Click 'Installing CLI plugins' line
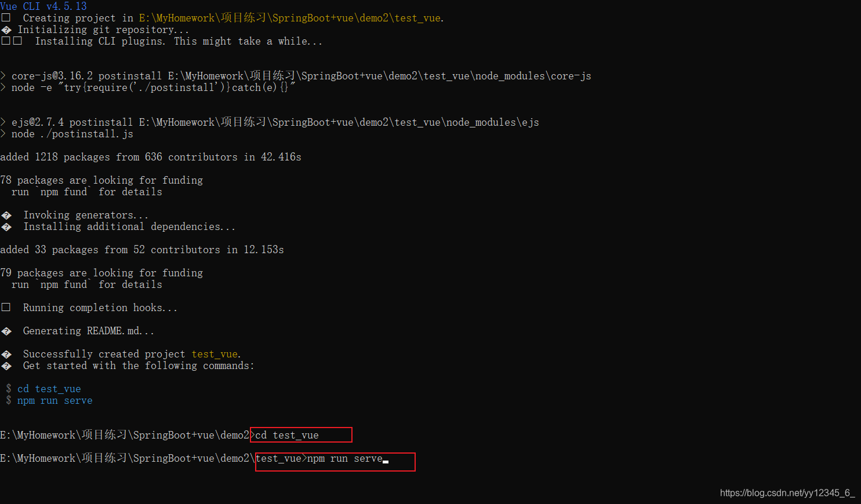 tap(162, 41)
